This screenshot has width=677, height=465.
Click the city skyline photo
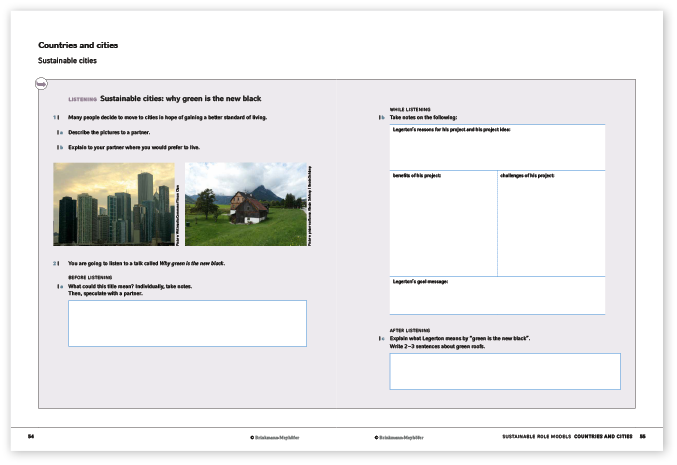tap(112, 204)
